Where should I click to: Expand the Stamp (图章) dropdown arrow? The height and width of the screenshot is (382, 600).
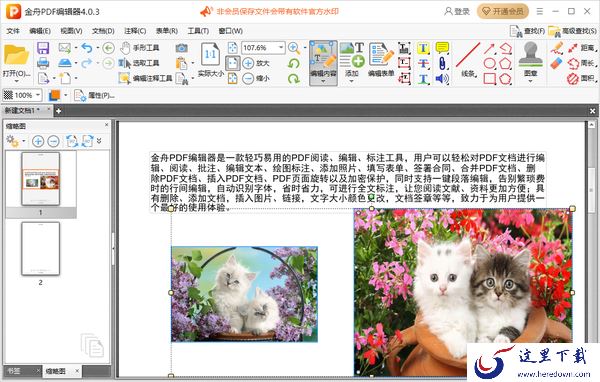(530, 81)
